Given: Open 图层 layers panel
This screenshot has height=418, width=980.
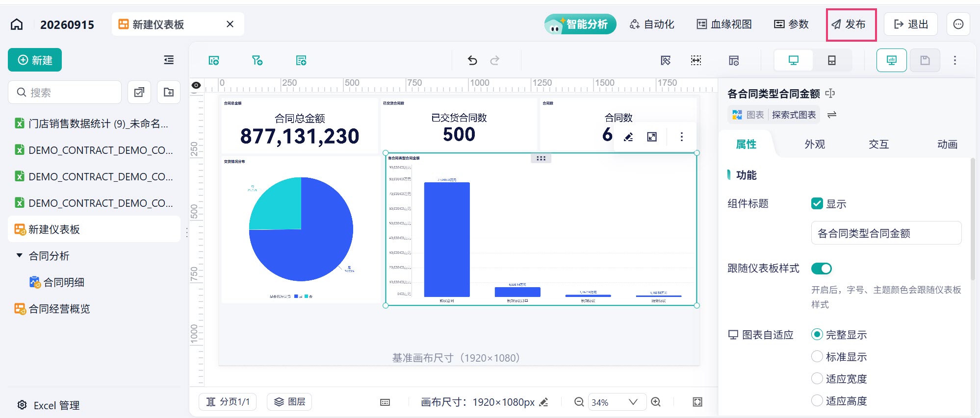Looking at the screenshot, I should click(289, 402).
